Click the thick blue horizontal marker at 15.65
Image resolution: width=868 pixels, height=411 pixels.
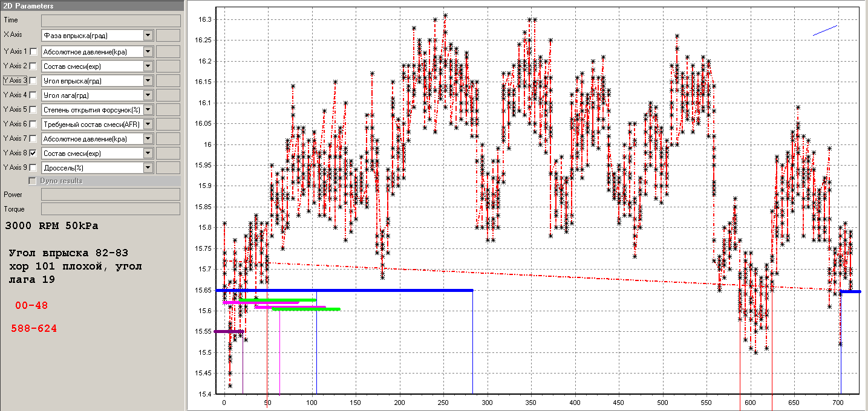point(363,291)
